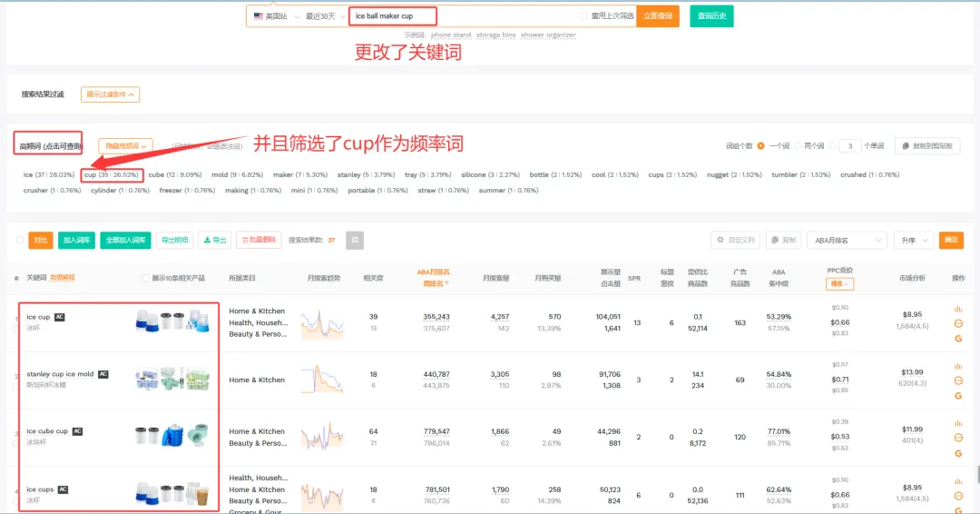The width and height of the screenshot is (980, 514).
Task: Open the 升序 sort order dropdown
Action: click(914, 240)
